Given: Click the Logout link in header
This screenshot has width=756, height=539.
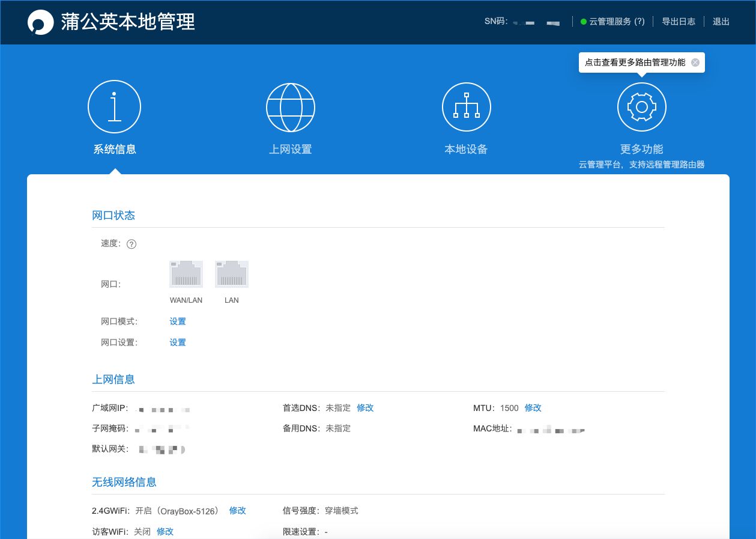Looking at the screenshot, I should click(721, 22).
